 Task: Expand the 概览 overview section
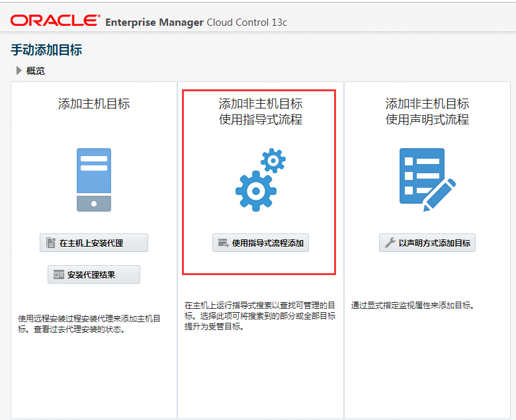(x=19, y=70)
